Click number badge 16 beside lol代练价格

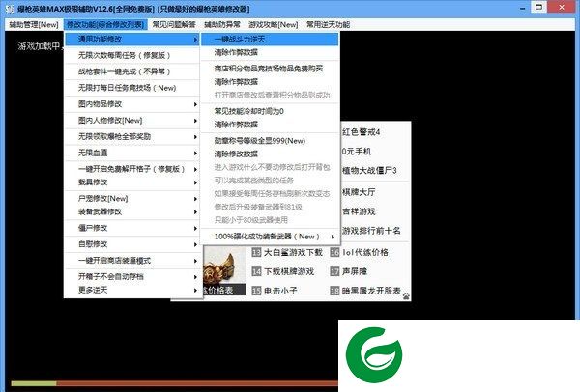click(334, 252)
